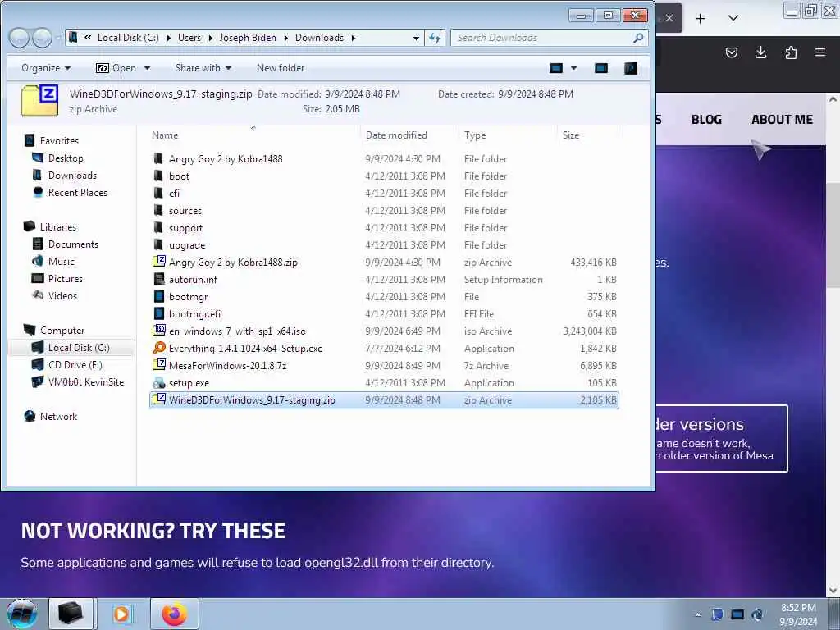Expand the Organize dropdown menu
The height and width of the screenshot is (630, 840).
point(46,68)
